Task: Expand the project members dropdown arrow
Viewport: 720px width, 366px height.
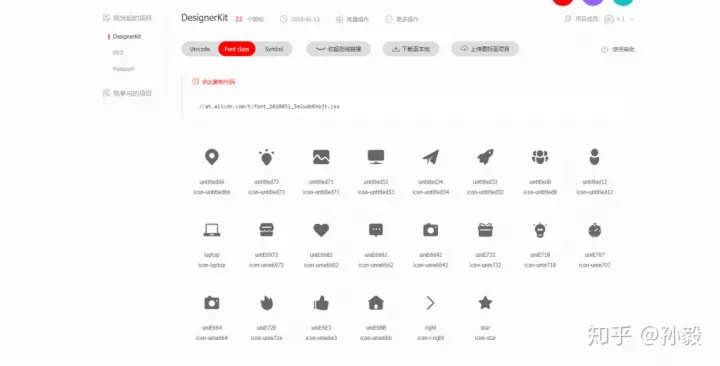Action: [632, 19]
